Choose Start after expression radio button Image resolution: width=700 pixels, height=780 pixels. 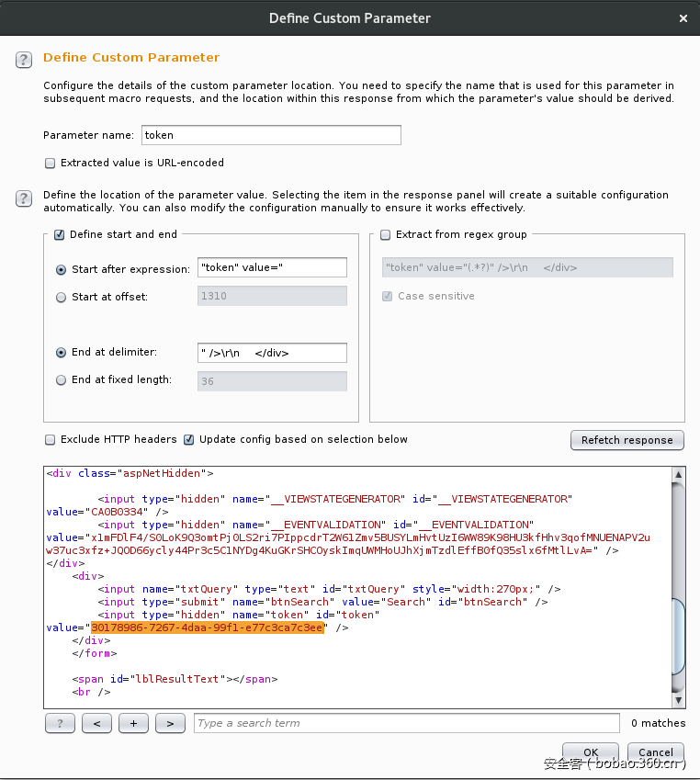click(x=62, y=270)
